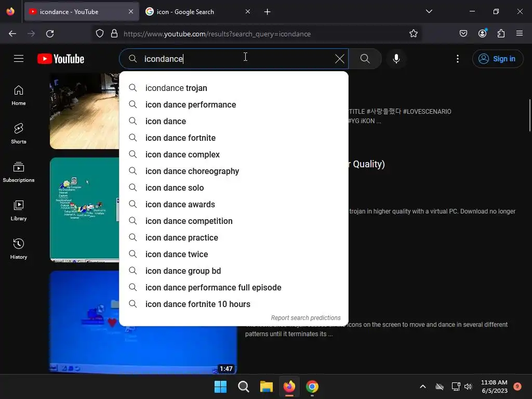Screen dimensions: 532x399
Task: Open File Explorer from taskbar
Action: (x=267, y=387)
